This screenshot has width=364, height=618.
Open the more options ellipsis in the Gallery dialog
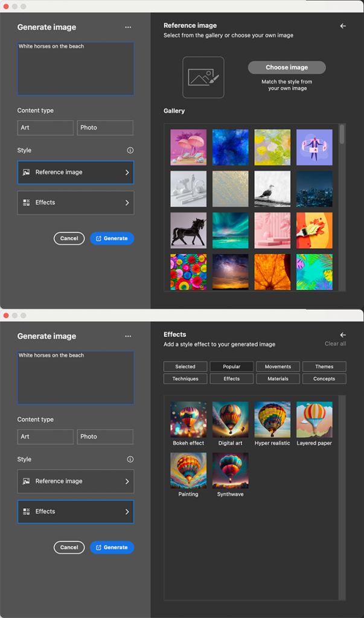[x=128, y=27]
